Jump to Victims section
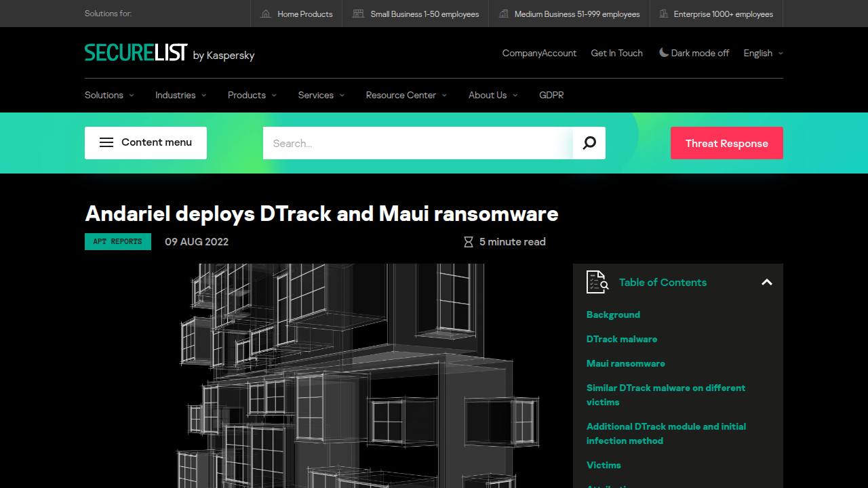This screenshot has height=488, width=868. coord(604,465)
